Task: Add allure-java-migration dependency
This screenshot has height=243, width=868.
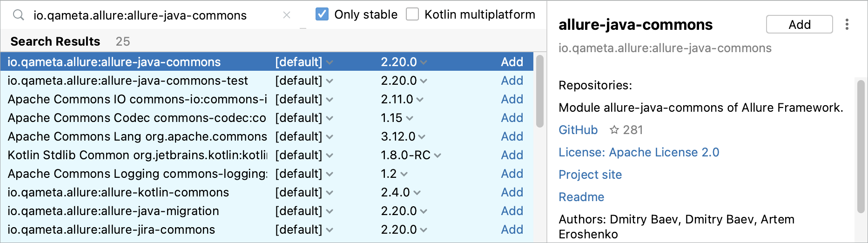Action: click(x=512, y=211)
